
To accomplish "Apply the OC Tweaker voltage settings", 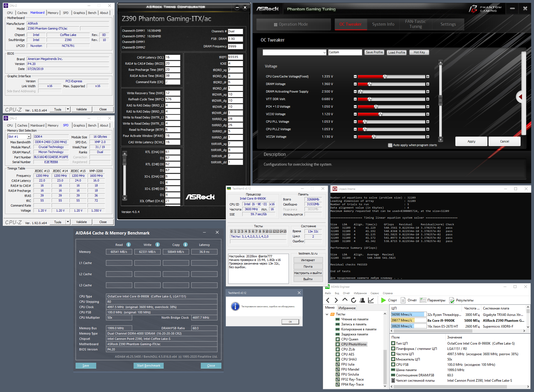I will (471, 141).
